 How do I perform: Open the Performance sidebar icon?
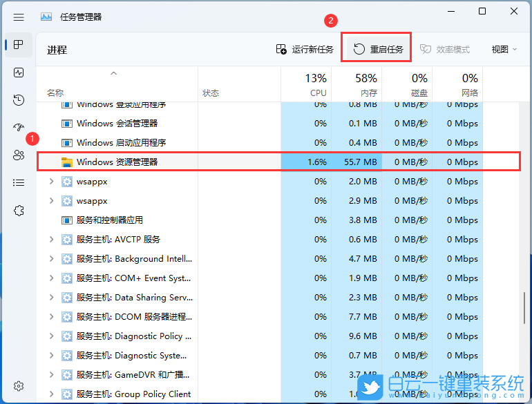point(19,73)
